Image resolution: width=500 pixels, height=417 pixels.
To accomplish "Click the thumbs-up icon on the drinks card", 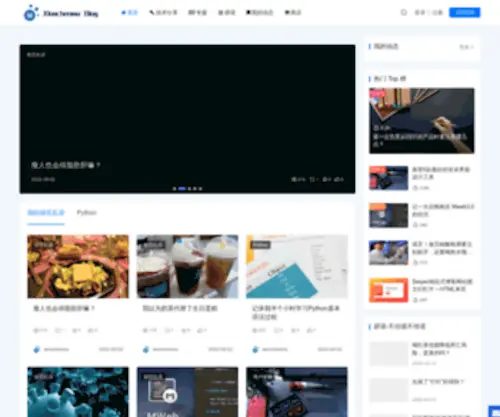I will coord(200,330).
